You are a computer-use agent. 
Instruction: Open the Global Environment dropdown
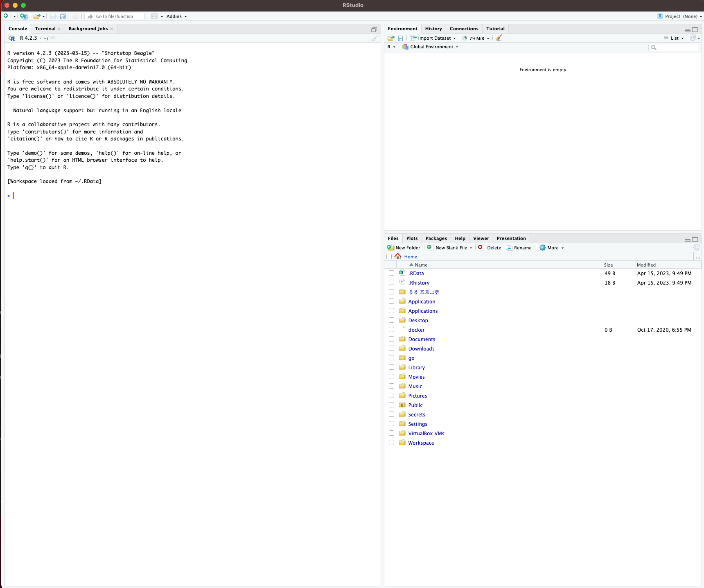(x=430, y=47)
